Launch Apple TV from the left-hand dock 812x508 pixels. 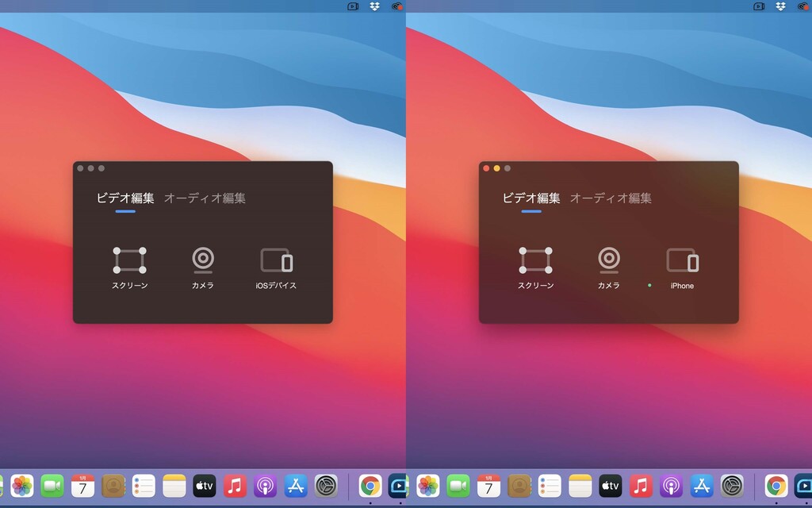click(x=205, y=487)
